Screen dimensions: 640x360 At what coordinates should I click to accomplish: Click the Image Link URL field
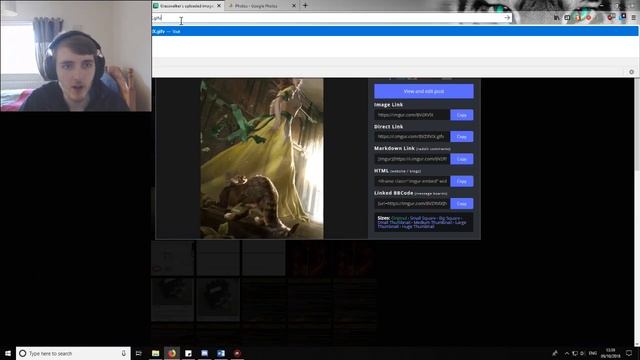coord(412,115)
